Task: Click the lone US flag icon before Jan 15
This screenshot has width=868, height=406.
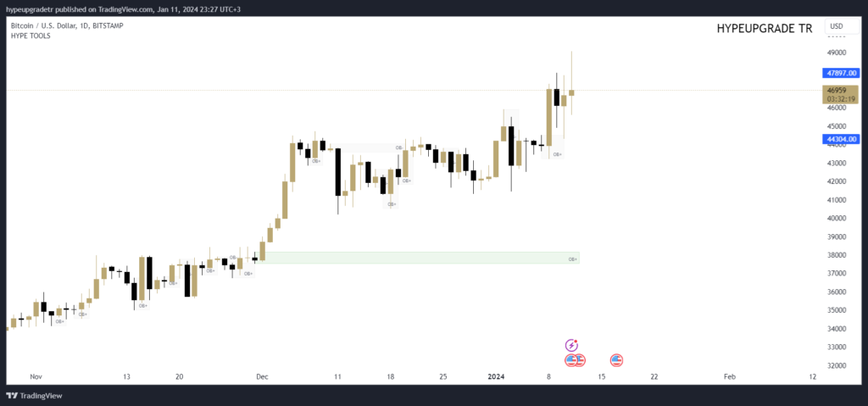Action: coord(616,360)
